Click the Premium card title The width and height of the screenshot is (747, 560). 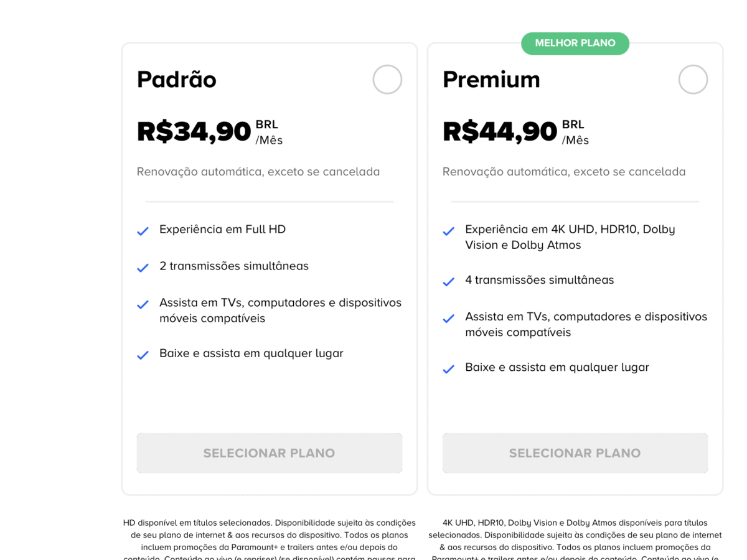pyautogui.click(x=491, y=79)
